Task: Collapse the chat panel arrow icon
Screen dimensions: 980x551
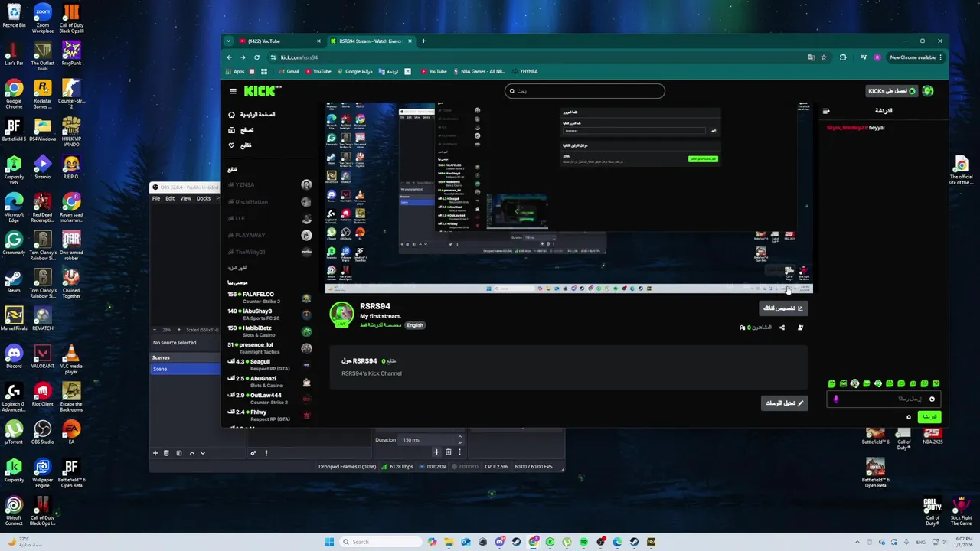Action: point(826,111)
